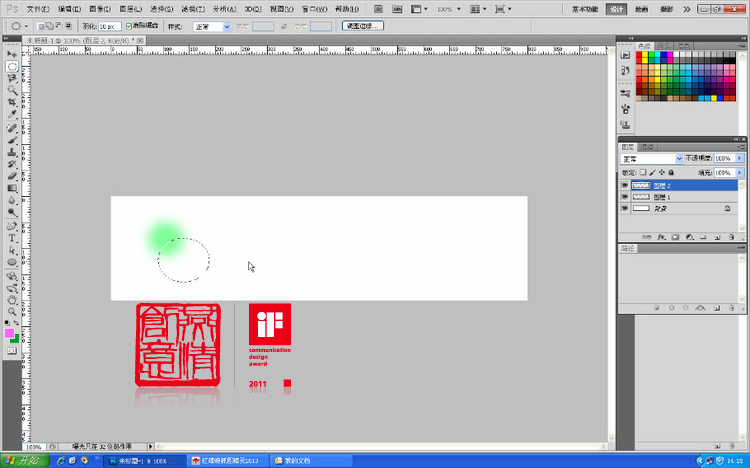The width and height of the screenshot is (750, 468).
Task: Select the Ellipse shape tool
Action: 12,262
